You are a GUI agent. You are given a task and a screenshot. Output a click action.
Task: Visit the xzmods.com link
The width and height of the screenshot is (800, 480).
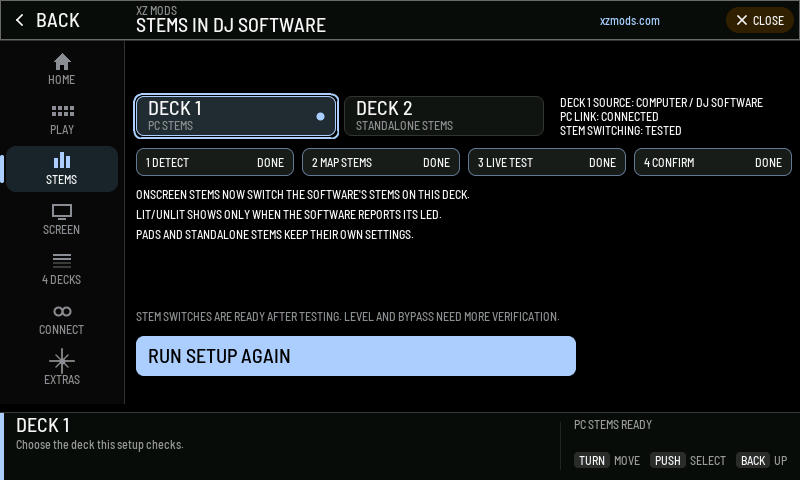(630, 21)
